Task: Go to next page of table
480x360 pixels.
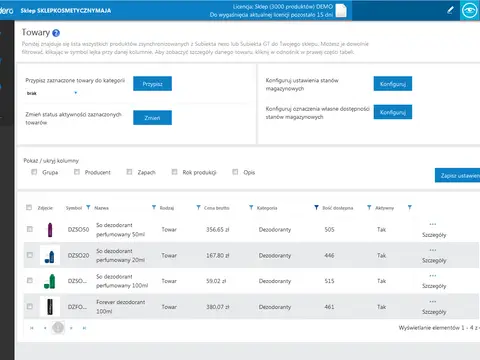Action: tap(71, 328)
